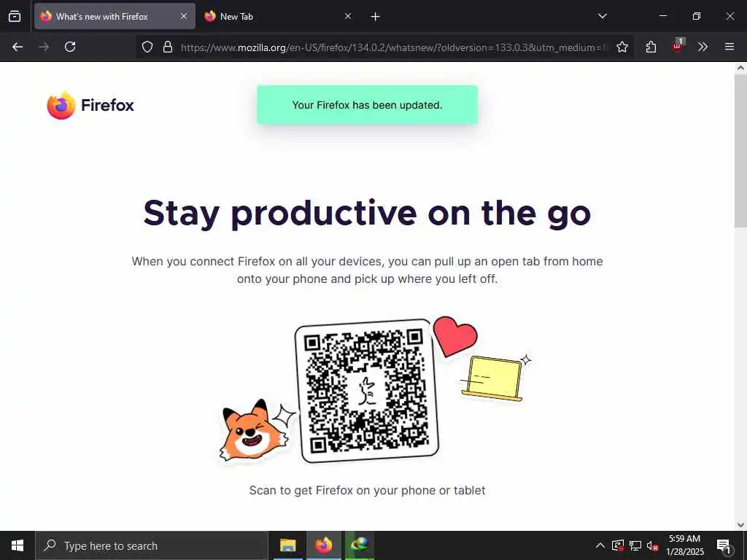This screenshot has height=560, width=747.
Task: Click the taskbar search box
Action: 152,545
